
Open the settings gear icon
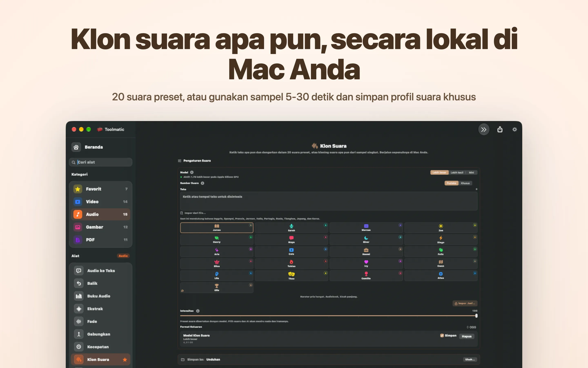coord(515,129)
